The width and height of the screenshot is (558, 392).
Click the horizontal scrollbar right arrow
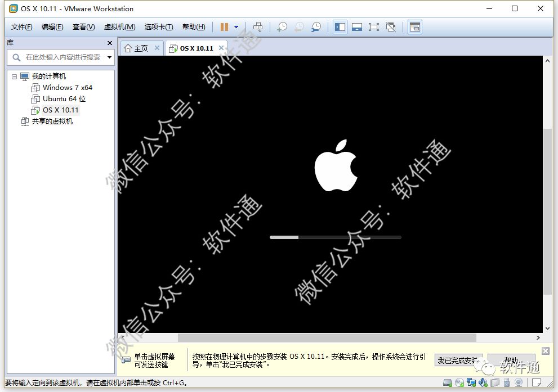538,337
